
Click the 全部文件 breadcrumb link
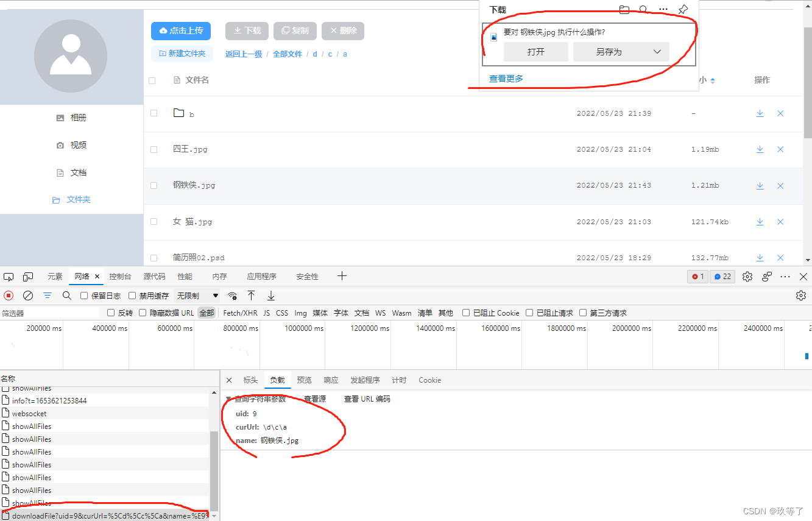[288, 54]
